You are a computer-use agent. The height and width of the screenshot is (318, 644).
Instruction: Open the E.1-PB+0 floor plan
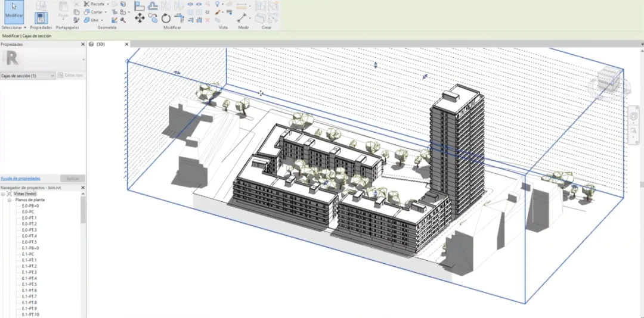click(30, 248)
